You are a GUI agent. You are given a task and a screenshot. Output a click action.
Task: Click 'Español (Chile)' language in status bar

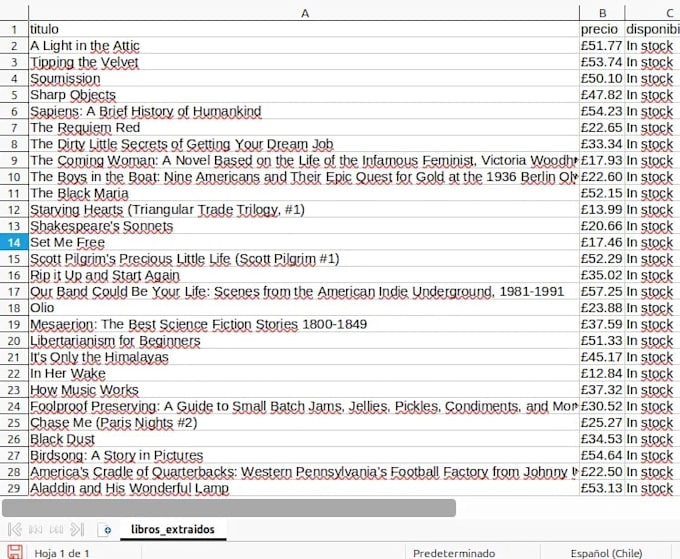(x=606, y=553)
